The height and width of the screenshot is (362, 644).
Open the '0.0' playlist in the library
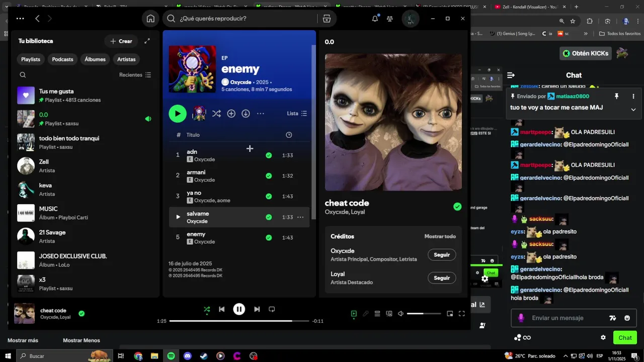pyautogui.click(x=85, y=119)
